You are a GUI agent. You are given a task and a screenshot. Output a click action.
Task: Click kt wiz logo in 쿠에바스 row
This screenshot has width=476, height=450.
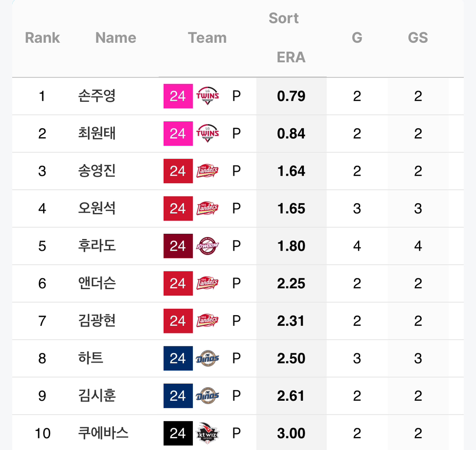click(x=208, y=433)
